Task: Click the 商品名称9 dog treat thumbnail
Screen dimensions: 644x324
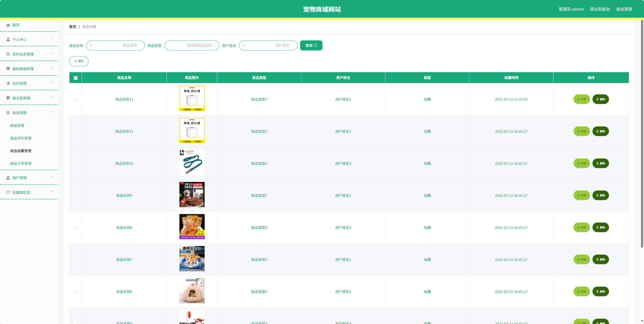Action: 192,195
